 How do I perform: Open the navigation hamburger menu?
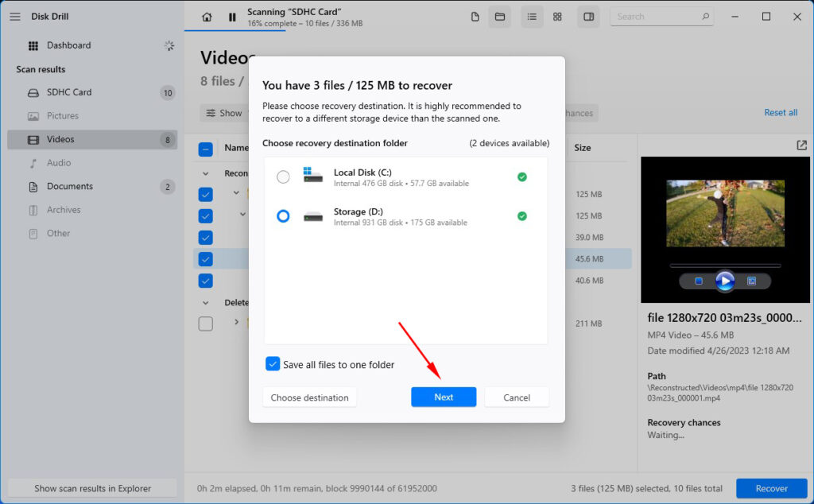[14, 17]
